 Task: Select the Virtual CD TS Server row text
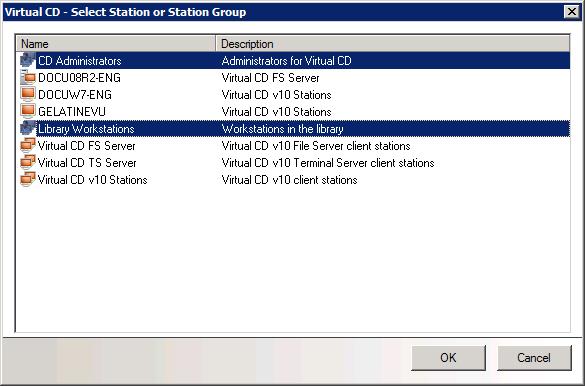[87, 163]
